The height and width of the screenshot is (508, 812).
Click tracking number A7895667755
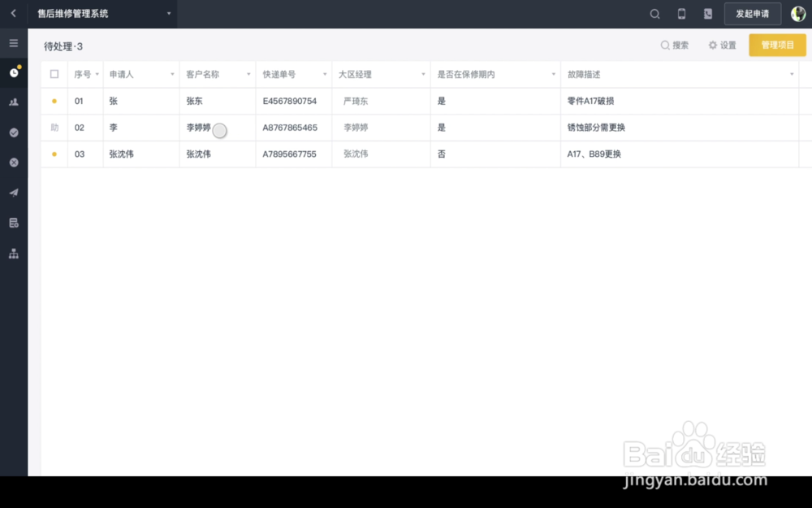coord(290,154)
